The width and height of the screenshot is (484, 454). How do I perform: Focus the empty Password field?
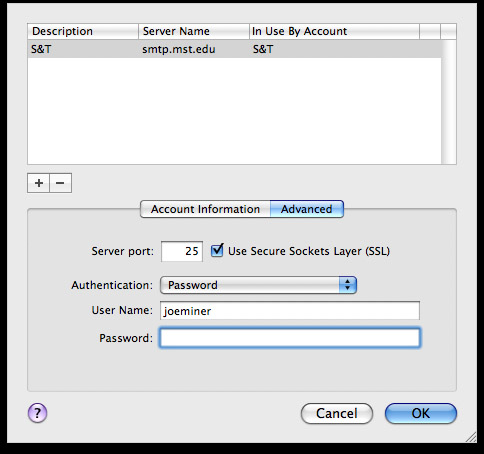point(290,338)
